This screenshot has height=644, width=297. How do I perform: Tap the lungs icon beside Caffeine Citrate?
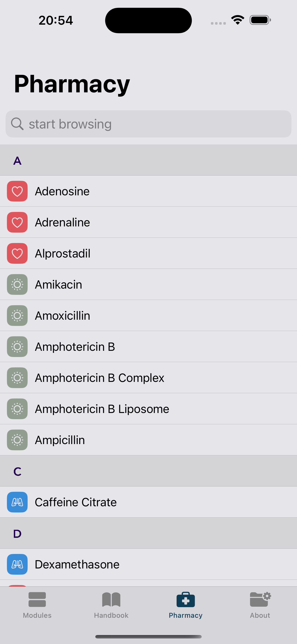(17, 502)
